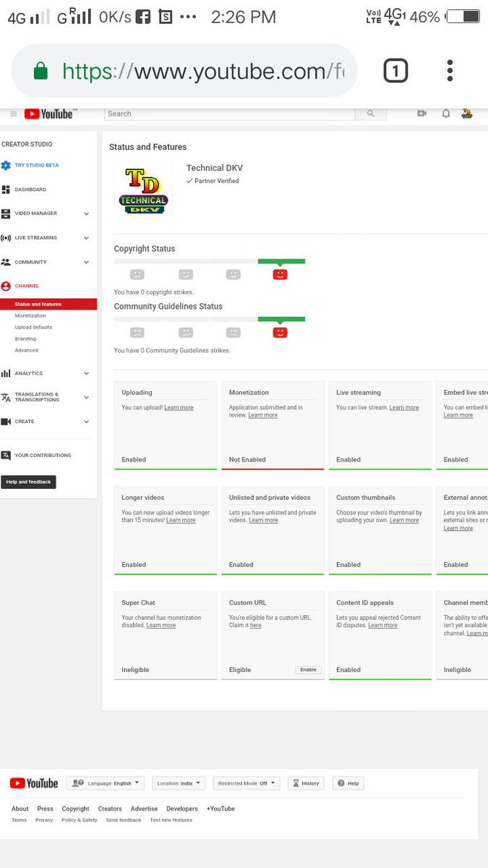Expand the Analytics section

point(87,373)
